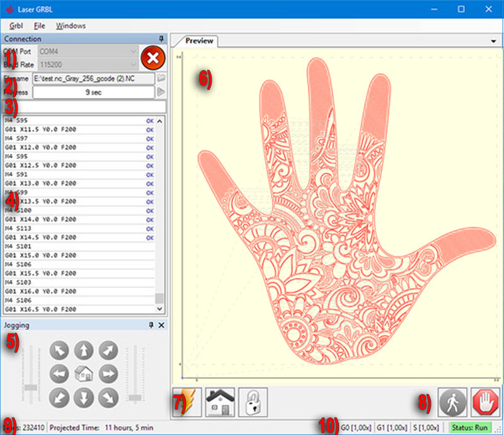This screenshot has width=504, height=435.
Task: Expand the Preview panel dropdown arrow
Action: click(493, 40)
